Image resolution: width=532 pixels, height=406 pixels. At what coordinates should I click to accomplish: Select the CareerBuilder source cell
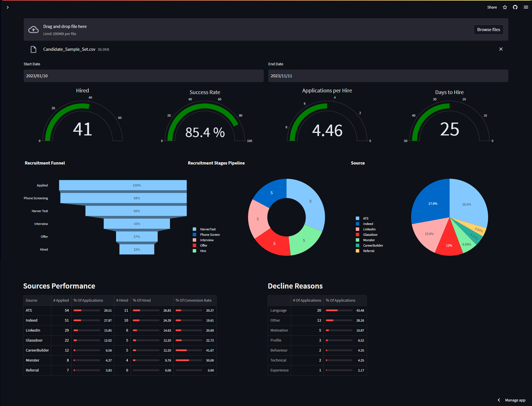coord(37,350)
